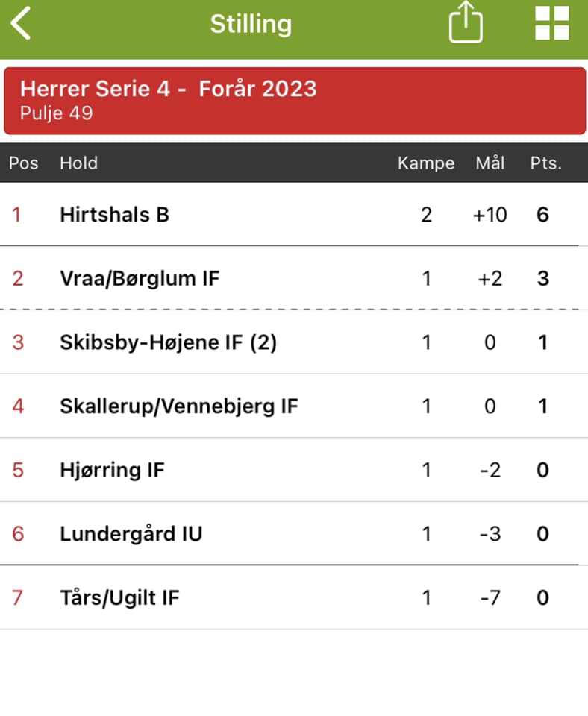Tap Hirtshals B's 6 points value
Viewport: 588px width, 716px height.
[543, 215]
